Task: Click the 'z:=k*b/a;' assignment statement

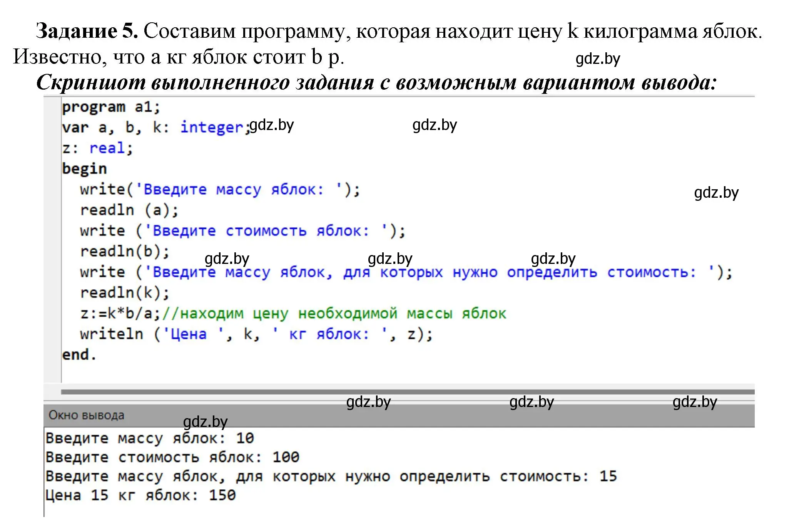Action: (120, 314)
